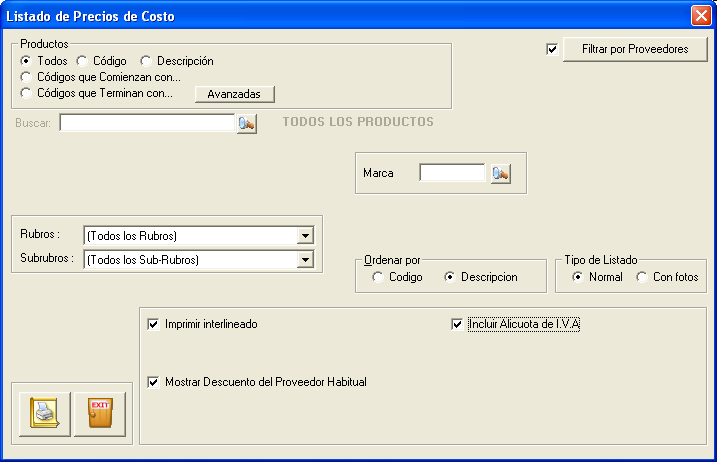Uncheck Mostrar Descuento del Proveedor Habitual
Screen dimensions: 717x462
pos(153,382)
